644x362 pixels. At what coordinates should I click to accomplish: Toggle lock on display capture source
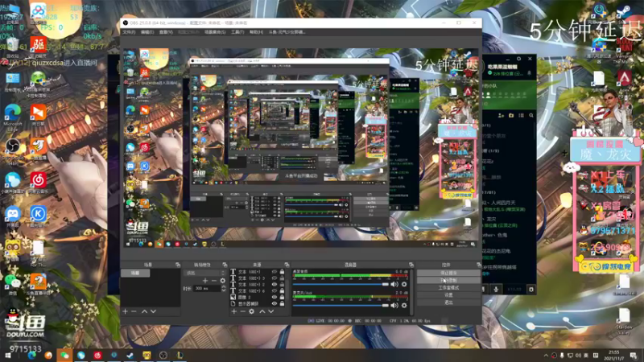(x=282, y=304)
